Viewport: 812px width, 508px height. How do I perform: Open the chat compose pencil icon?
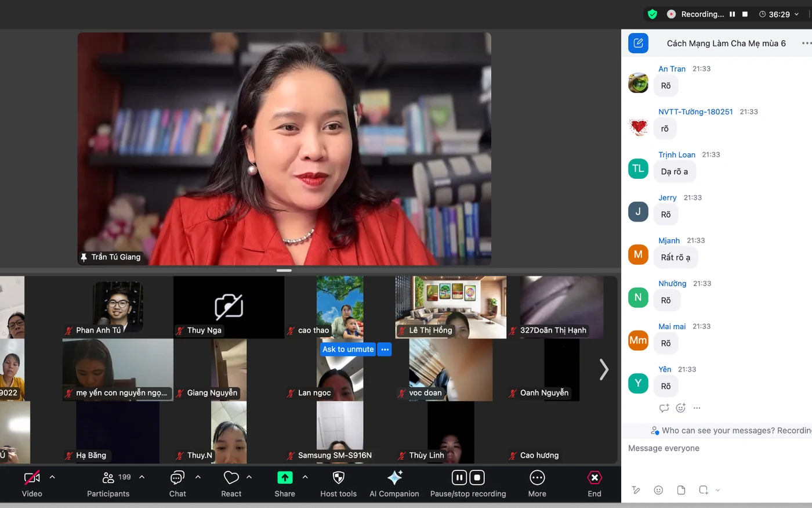coord(638,43)
